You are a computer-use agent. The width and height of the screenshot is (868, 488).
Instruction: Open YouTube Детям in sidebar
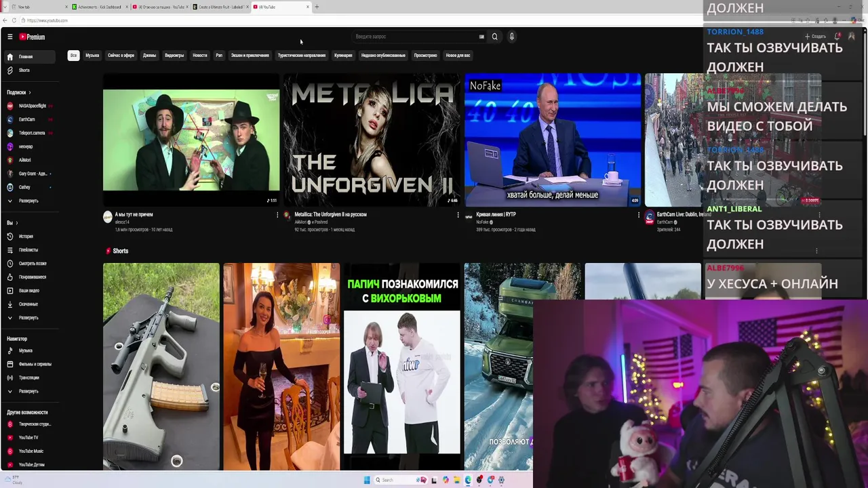click(x=29, y=465)
